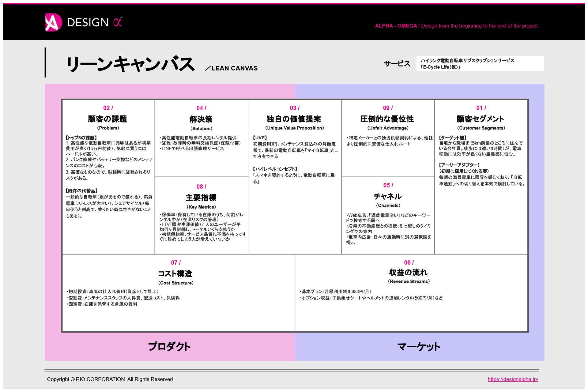Expand the コスト構造 (Cost Structure) section
This screenshot has width=588, height=392.
click(x=175, y=273)
